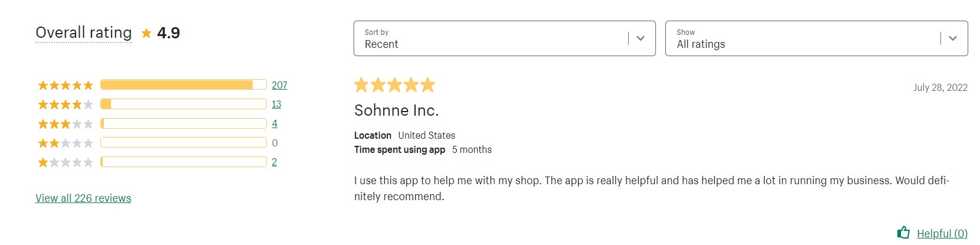
Task: Click the Overall rating heading text
Action: [x=84, y=32]
